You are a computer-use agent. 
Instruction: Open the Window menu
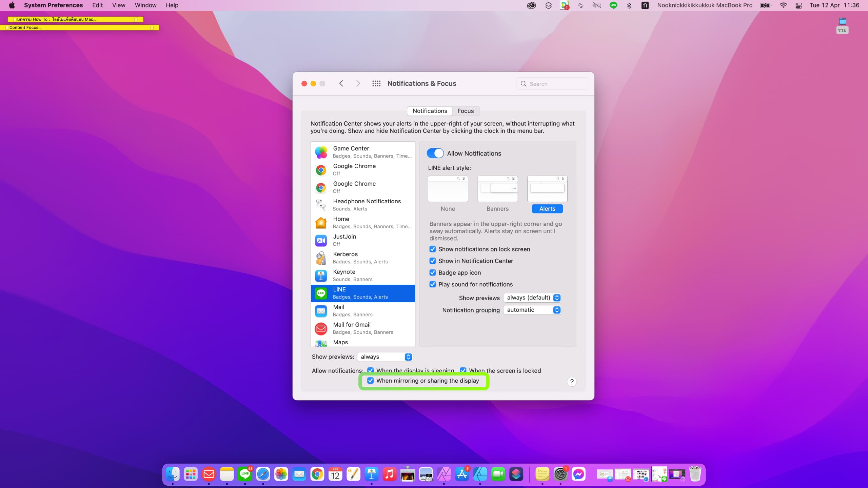tap(145, 5)
